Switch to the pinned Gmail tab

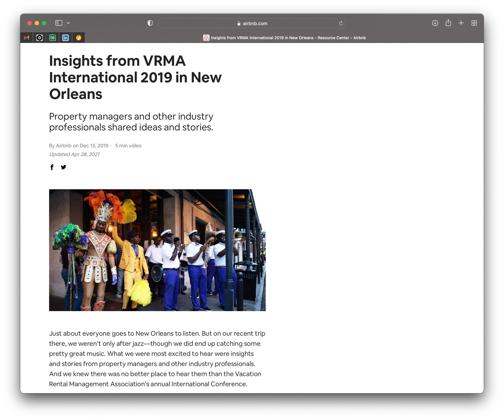[x=27, y=38]
